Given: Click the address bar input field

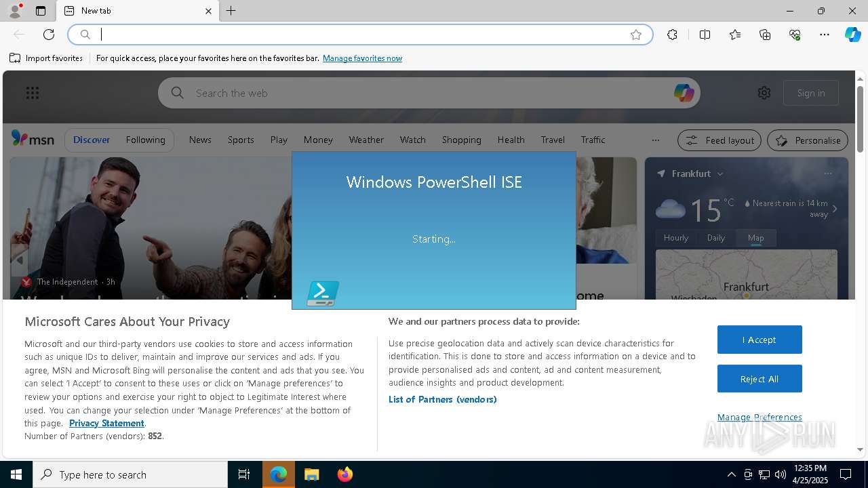Looking at the screenshot, I should pos(359,35).
